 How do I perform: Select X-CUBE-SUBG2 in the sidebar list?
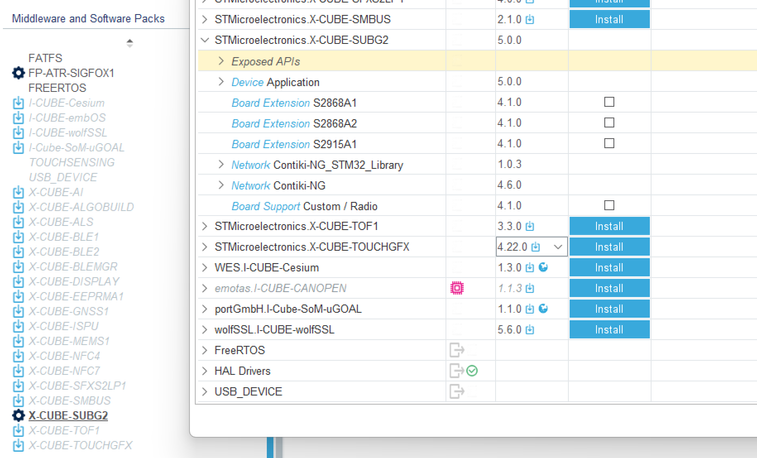[68, 416]
